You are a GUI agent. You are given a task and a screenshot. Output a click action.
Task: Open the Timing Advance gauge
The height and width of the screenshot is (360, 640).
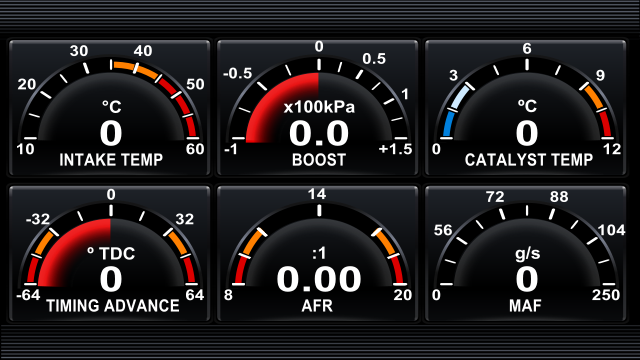110,253
